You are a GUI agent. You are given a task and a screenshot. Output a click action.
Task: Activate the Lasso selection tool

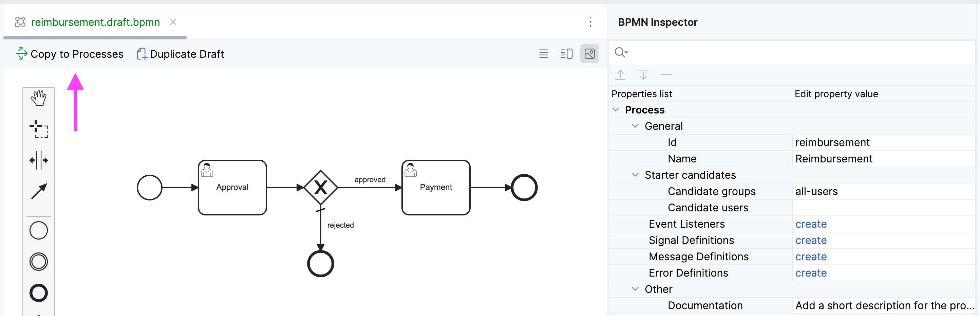click(38, 129)
